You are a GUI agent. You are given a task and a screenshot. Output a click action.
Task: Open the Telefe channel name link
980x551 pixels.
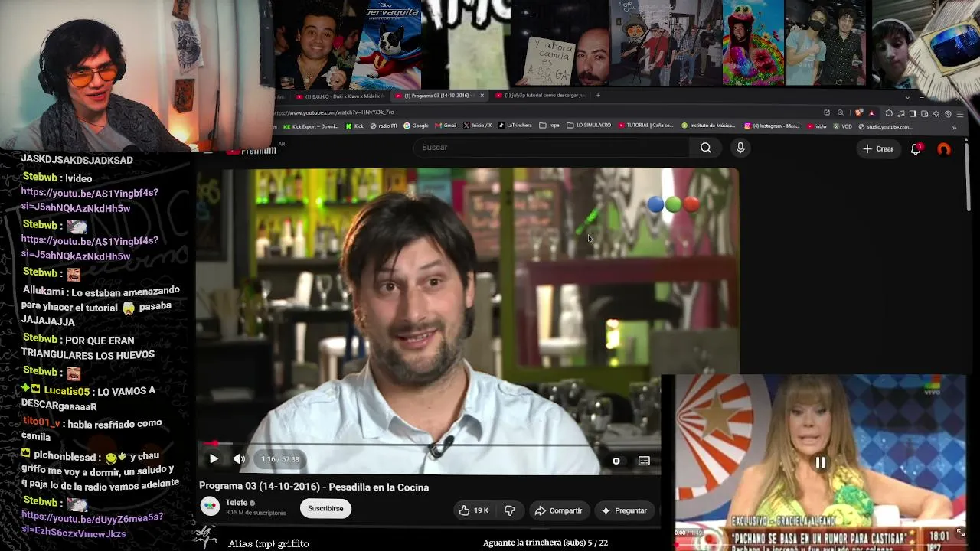(x=237, y=503)
